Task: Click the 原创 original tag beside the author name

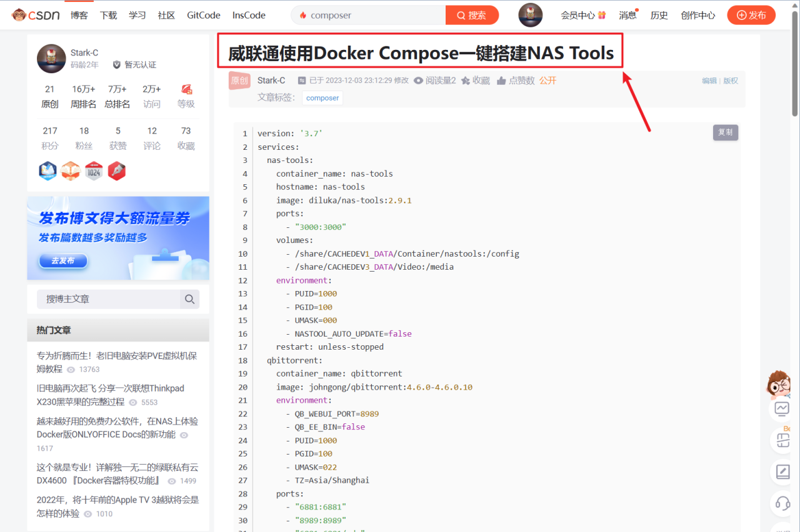Action: [239, 81]
